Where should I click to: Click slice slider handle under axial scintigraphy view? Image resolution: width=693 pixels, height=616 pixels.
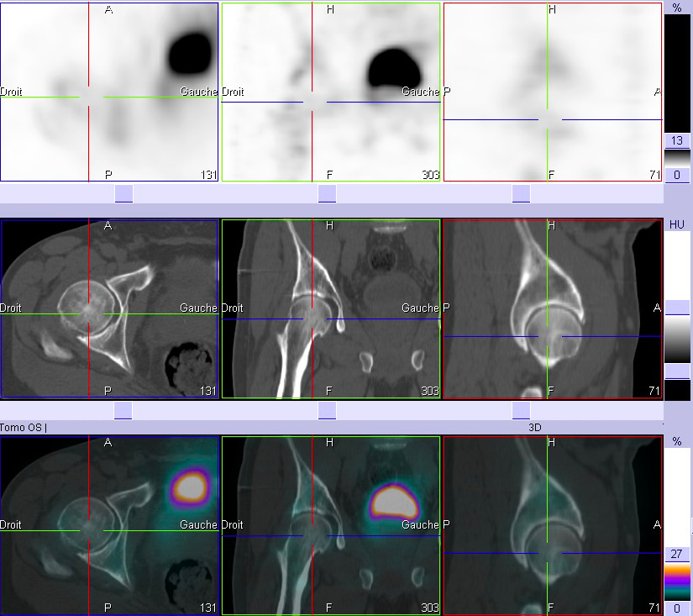tap(123, 193)
